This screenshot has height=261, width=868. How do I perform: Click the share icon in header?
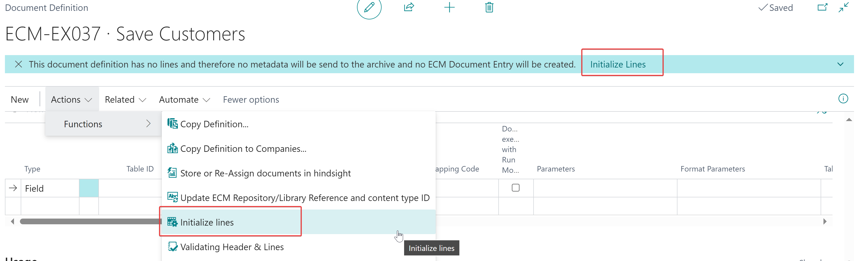point(409,7)
